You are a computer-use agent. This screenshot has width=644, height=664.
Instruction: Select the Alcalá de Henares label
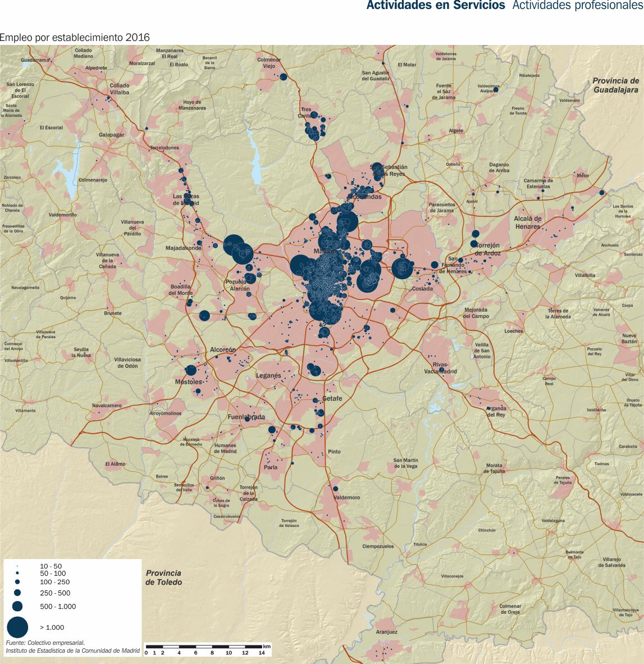527,222
